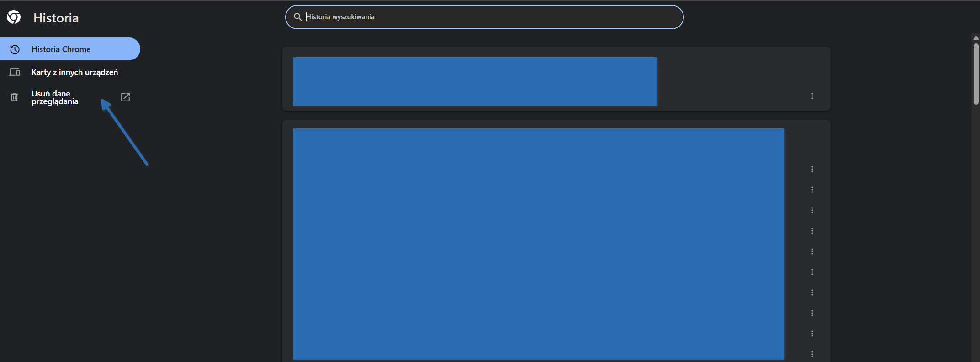The width and height of the screenshot is (980, 362).
Task: Open the second three-dot menu in the second card
Action: pyautogui.click(x=812, y=190)
